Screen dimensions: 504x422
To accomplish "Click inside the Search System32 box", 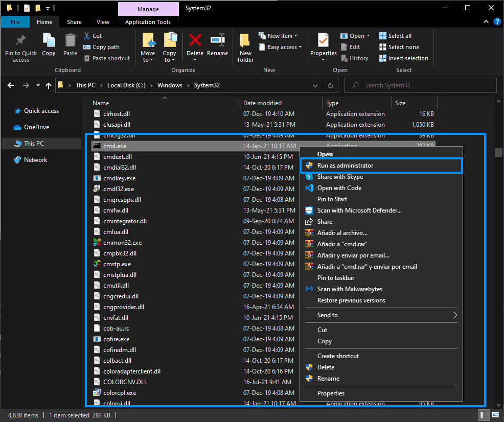I will point(420,85).
